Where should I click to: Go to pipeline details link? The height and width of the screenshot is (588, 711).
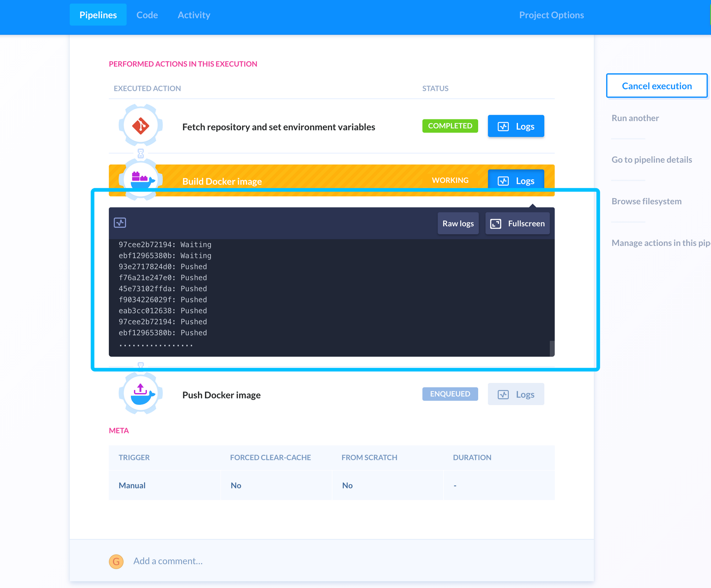pos(651,160)
